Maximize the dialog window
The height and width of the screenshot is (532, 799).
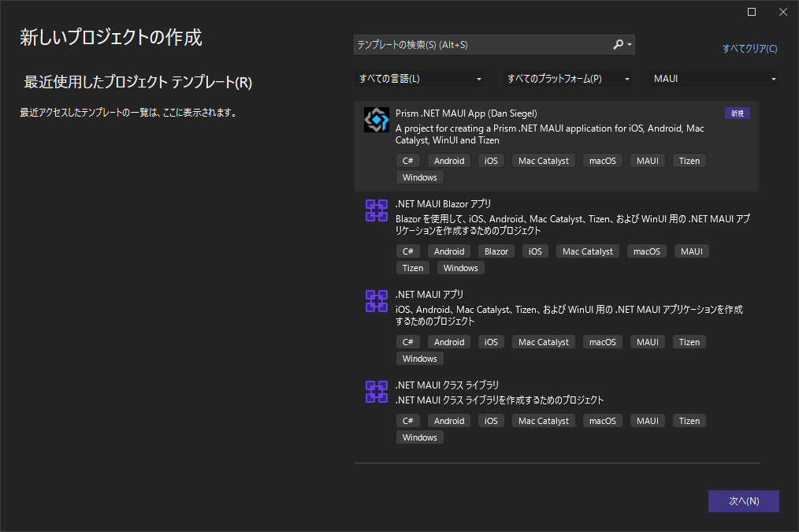pyautogui.click(x=752, y=12)
